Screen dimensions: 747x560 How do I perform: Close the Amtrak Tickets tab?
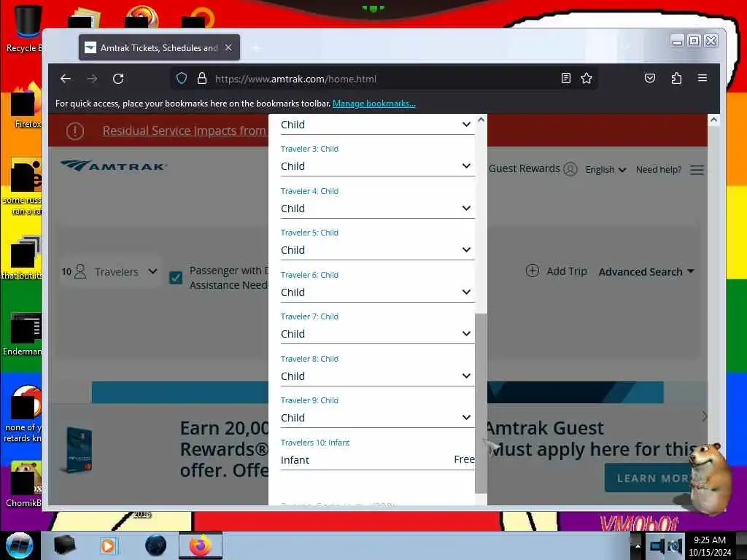pyautogui.click(x=228, y=47)
